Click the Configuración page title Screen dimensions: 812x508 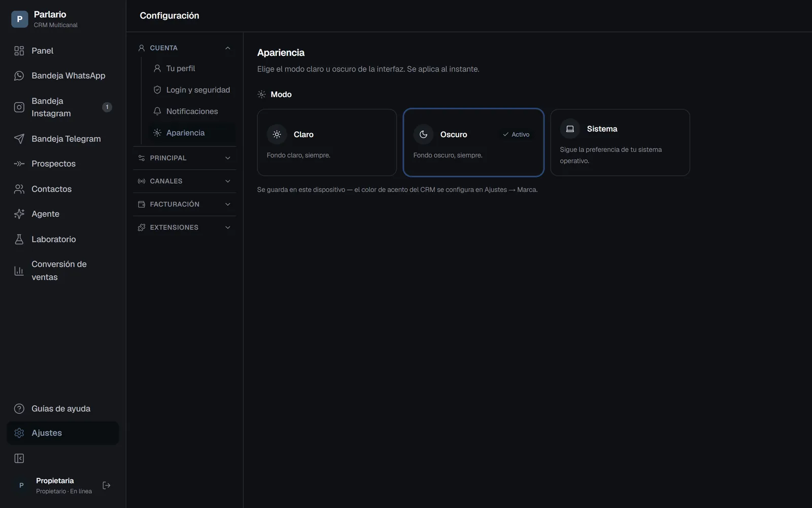[170, 16]
